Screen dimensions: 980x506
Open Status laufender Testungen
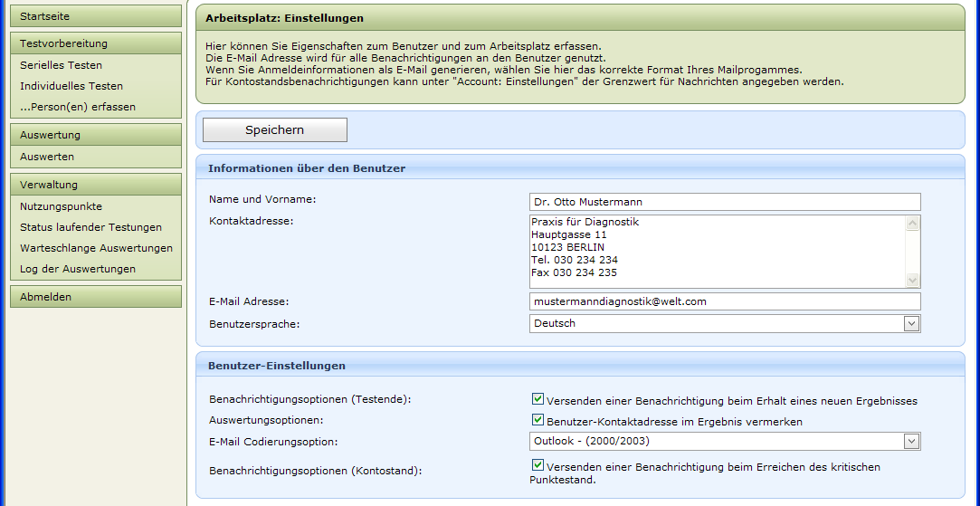coord(90,227)
